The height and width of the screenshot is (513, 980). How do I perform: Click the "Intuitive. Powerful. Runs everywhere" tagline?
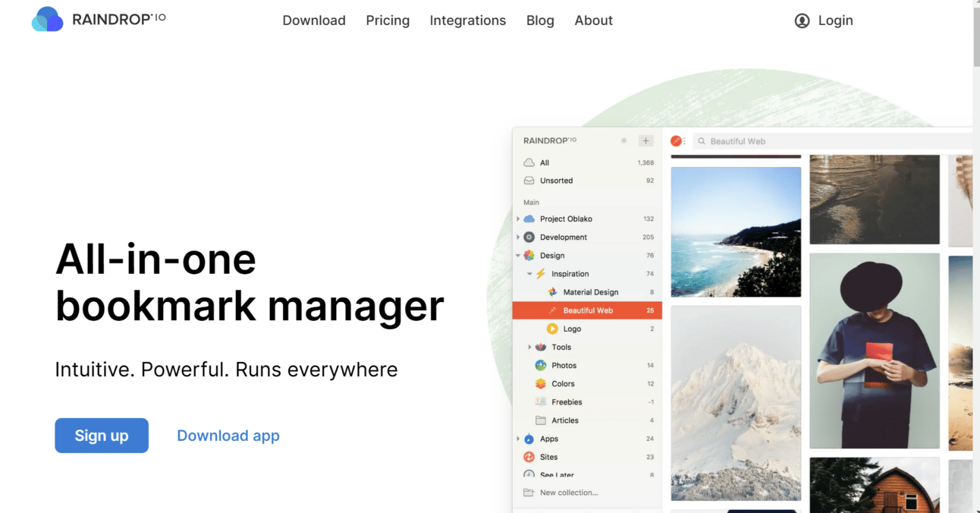click(x=226, y=370)
